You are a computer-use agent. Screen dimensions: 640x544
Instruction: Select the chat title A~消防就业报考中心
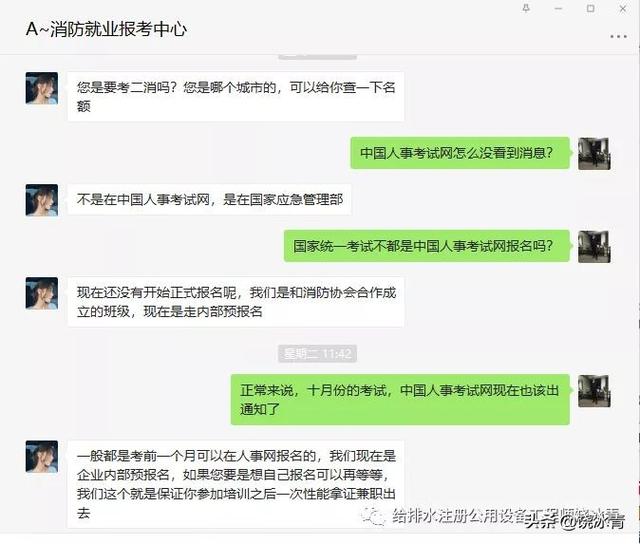(x=106, y=29)
